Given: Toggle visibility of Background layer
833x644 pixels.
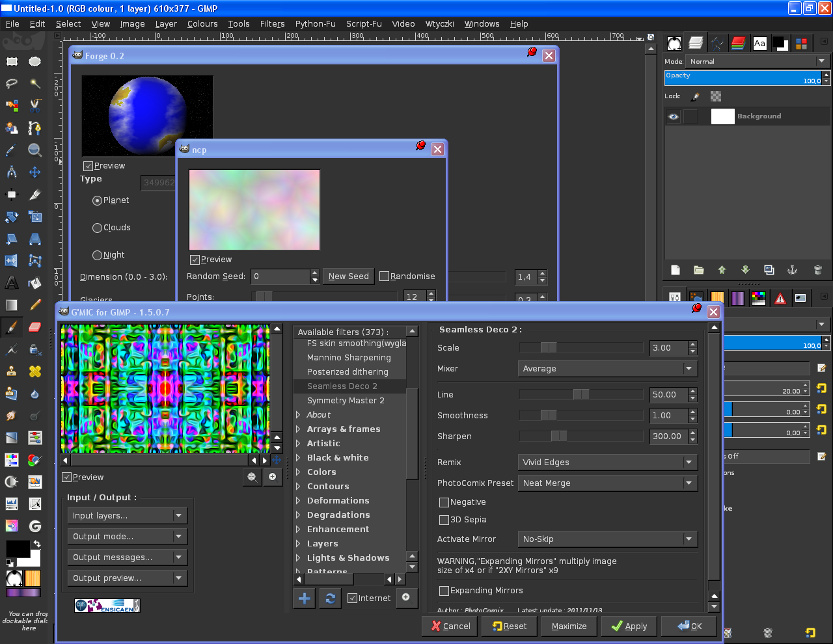Looking at the screenshot, I should (x=674, y=116).
